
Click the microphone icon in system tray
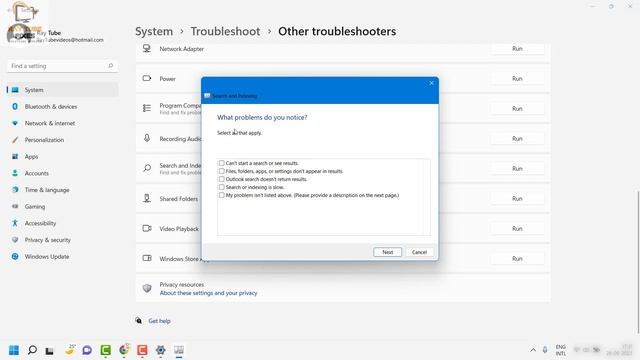coord(545,350)
